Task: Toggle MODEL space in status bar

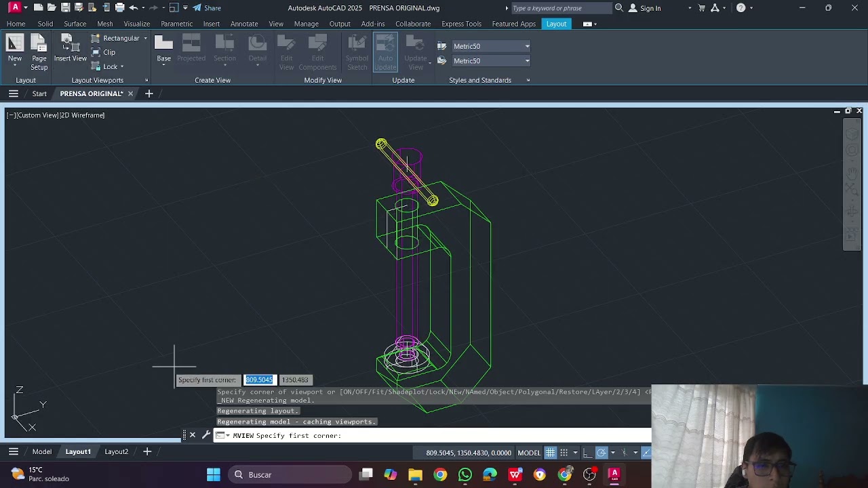Action: [529, 453]
